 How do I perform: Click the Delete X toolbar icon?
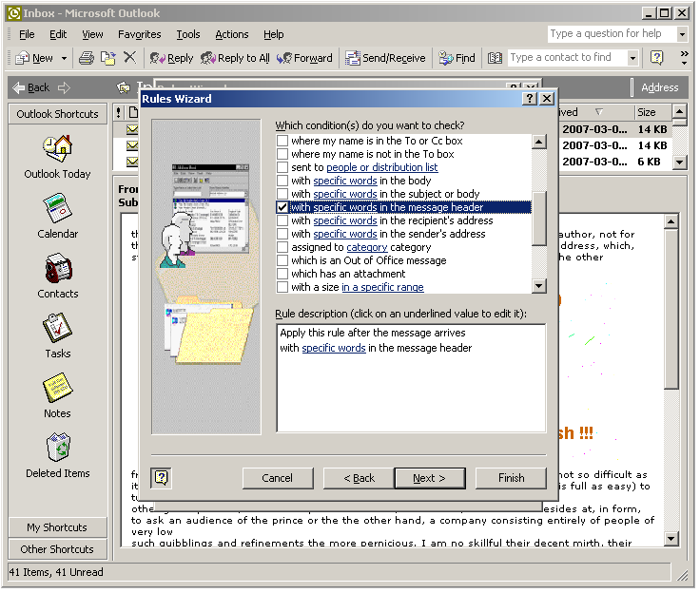click(130, 58)
